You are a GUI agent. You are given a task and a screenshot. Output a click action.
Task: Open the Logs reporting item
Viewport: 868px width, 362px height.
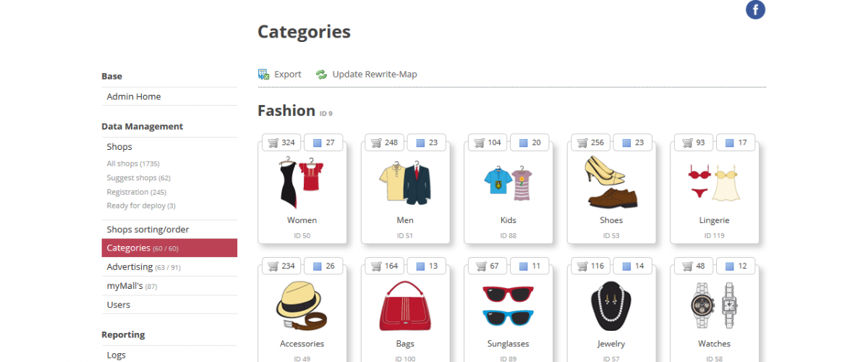116,355
